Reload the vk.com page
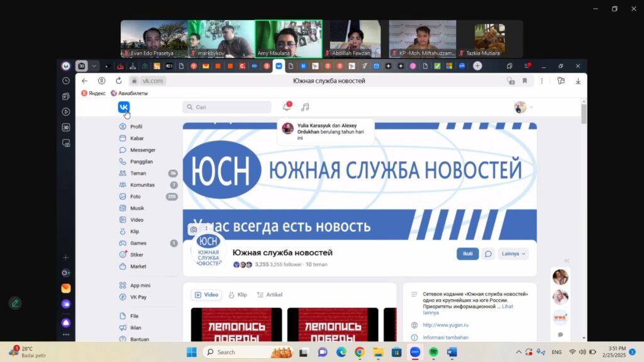 [119, 81]
